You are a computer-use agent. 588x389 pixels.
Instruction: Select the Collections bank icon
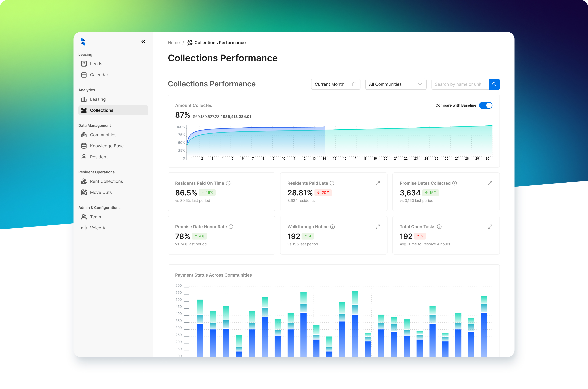(84, 110)
